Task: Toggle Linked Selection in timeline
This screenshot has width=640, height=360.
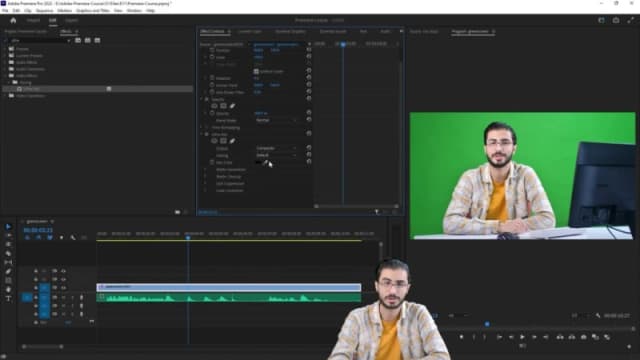Action: 50,238
